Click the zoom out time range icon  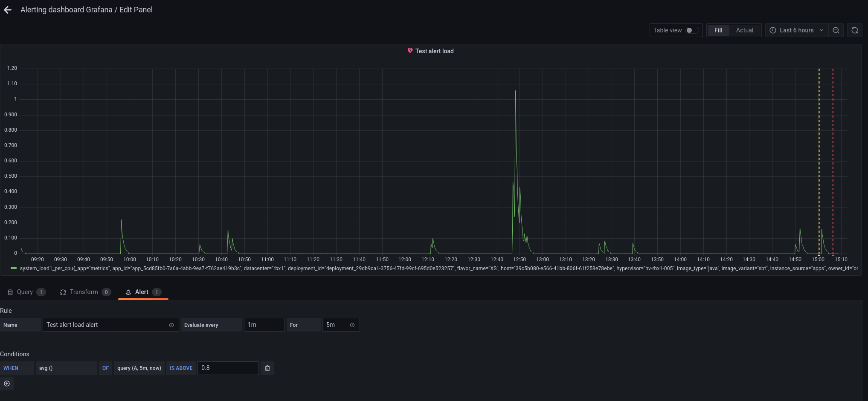tap(836, 30)
